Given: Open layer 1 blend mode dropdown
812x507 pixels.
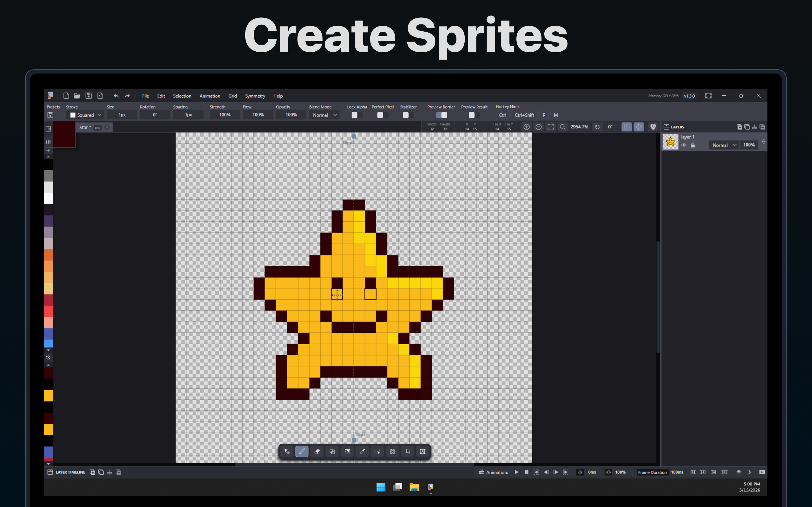Looking at the screenshot, I should (x=724, y=145).
